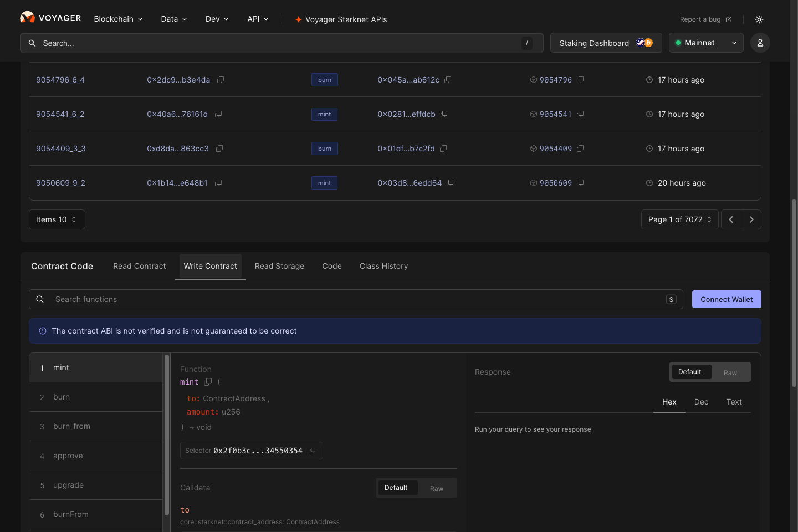Select the burn function in list

tap(96, 397)
